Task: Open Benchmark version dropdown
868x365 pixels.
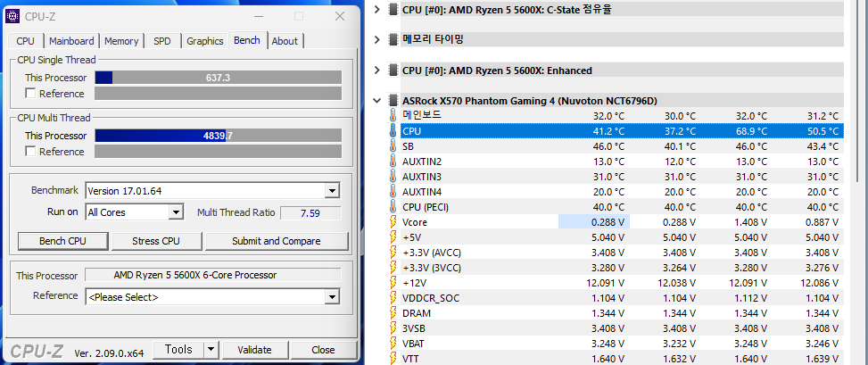Action: [332, 191]
